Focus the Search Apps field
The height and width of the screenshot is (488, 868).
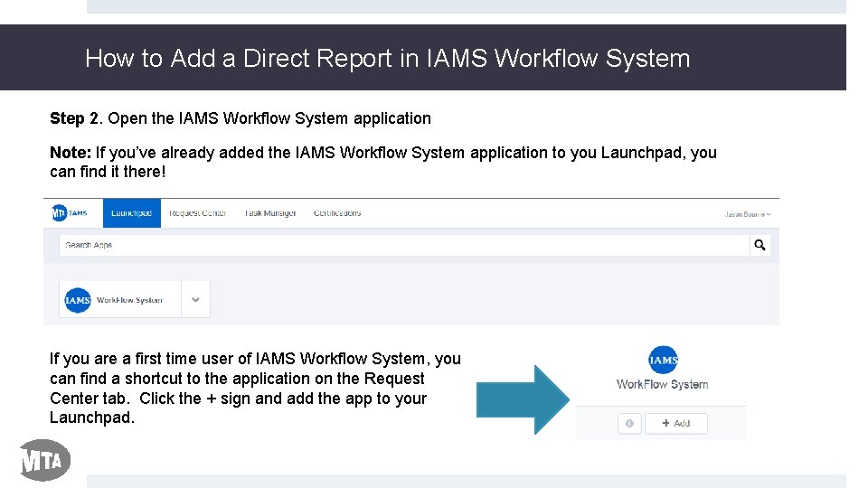pyautogui.click(x=404, y=245)
